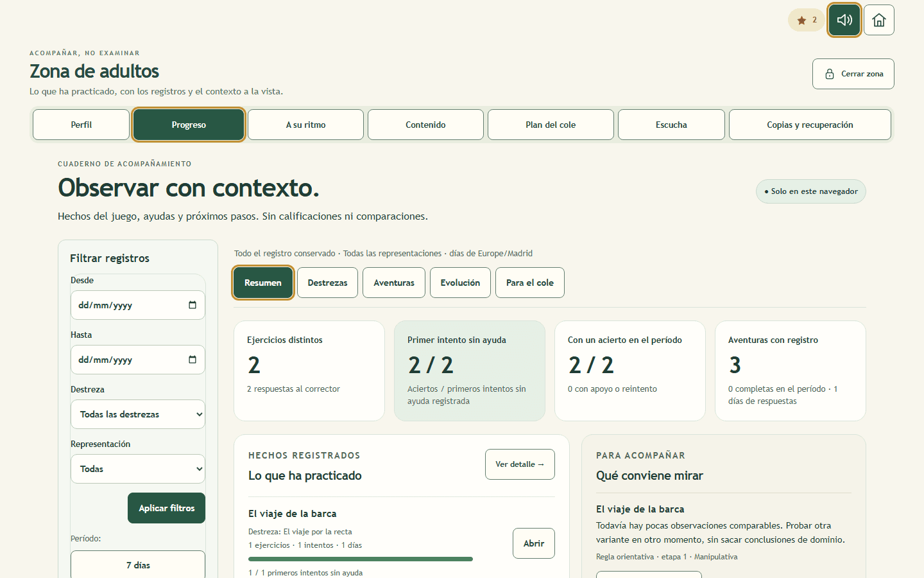Open calendar picker in Hasta field
Viewport: 924px width, 578px height.
[x=193, y=360]
